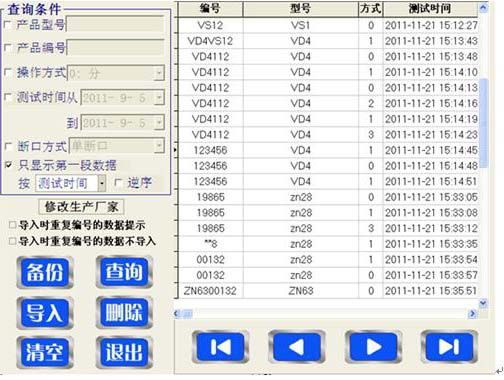Expand the sort-by 测试时间 combo box
Screen dimensions: 504x380
click(x=102, y=183)
